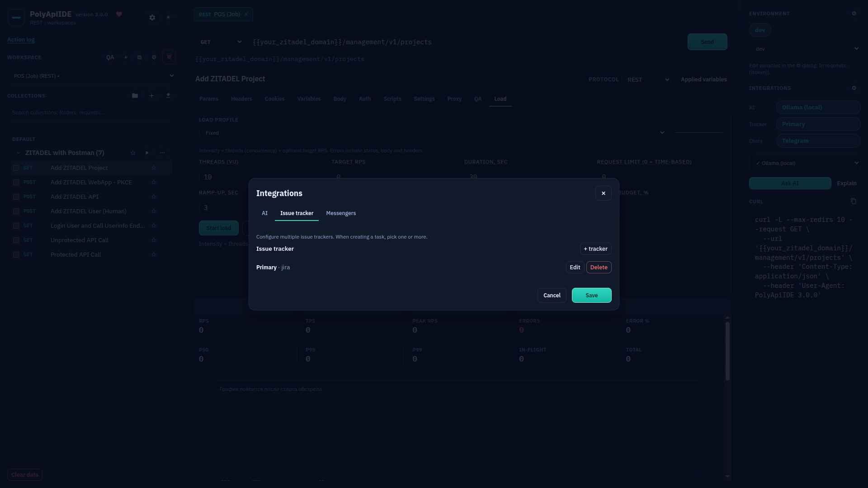Switch to Messengers tab
The width and height of the screenshot is (868, 488).
341,213
